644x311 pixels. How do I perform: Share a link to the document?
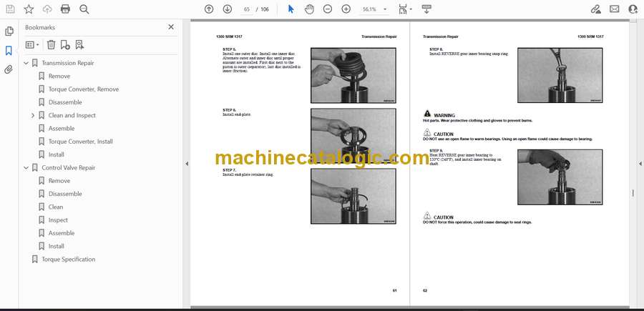point(595,9)
